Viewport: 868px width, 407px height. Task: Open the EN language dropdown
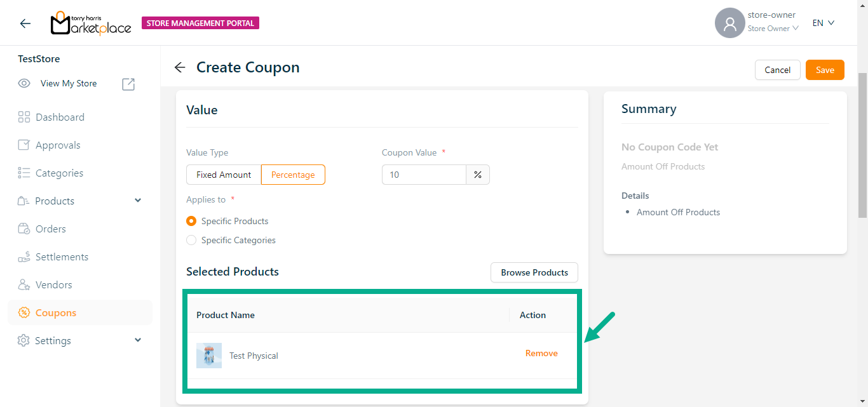click(x=823, y=23)
